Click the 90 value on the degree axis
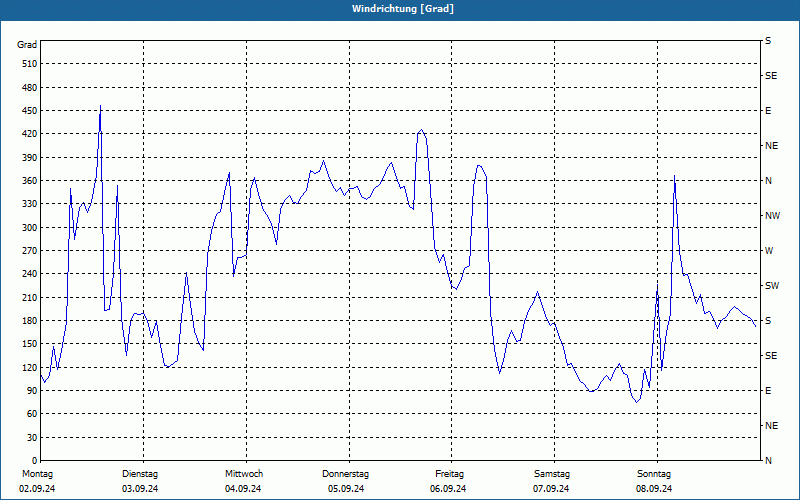The height and width of the screenshot is (500, 800). pyautogui.click(x=32, y=390)
